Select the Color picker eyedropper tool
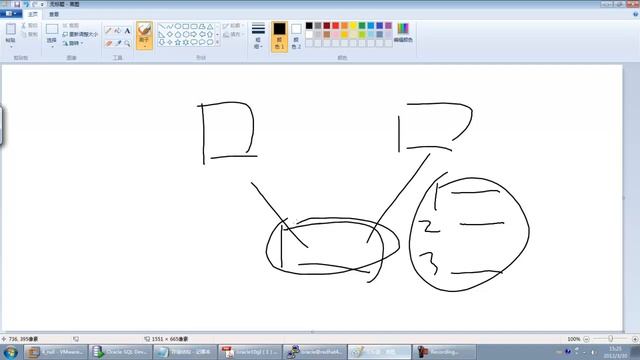 118,43
